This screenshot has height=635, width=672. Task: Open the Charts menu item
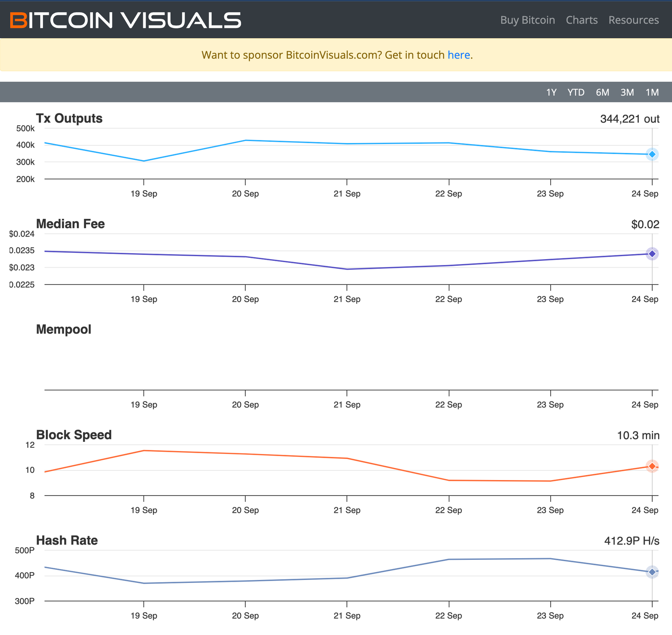(x=581, y=20)
